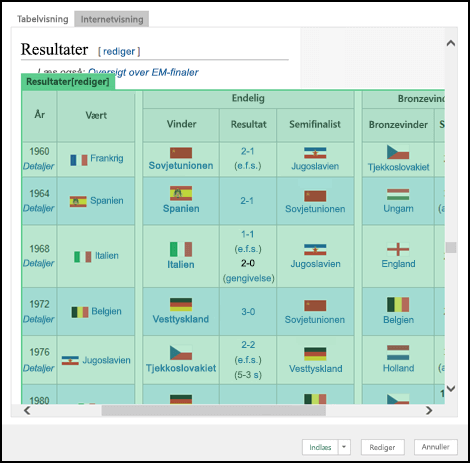Click the Bronzevinder column header
The height and width of the screenshot is (463, 470).
point(398,125)
